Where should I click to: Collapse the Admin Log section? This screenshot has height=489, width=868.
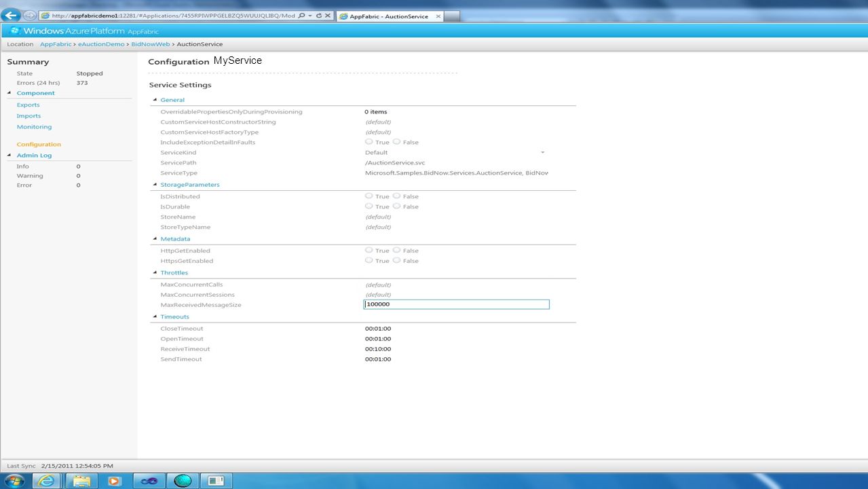(10, 156)
